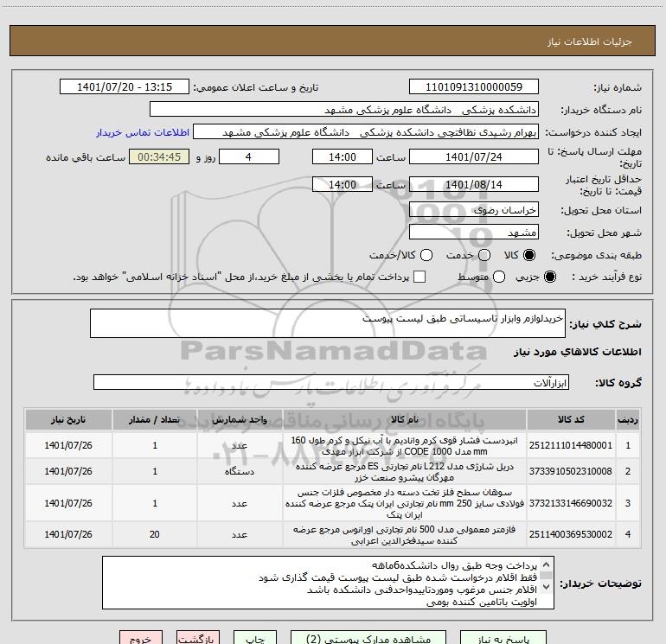
Task: Click the فازمتر معمولی مدل 500 item name
Action: [405, 534]
